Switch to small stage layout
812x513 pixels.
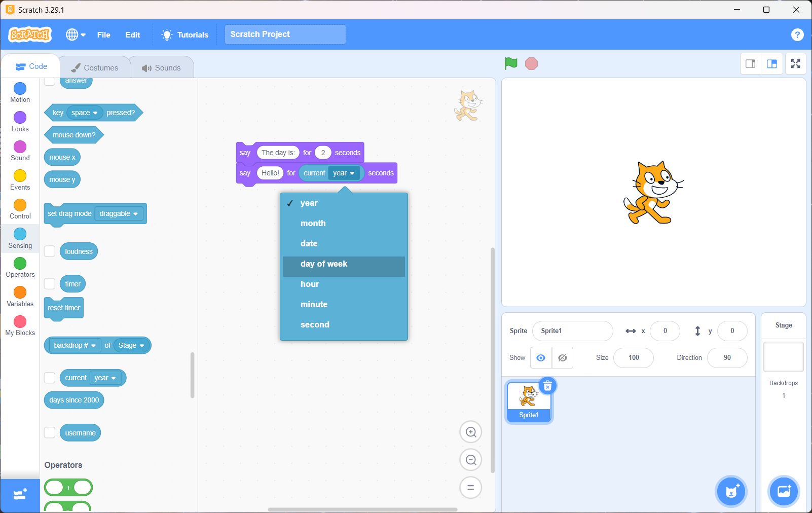(751, 64)
